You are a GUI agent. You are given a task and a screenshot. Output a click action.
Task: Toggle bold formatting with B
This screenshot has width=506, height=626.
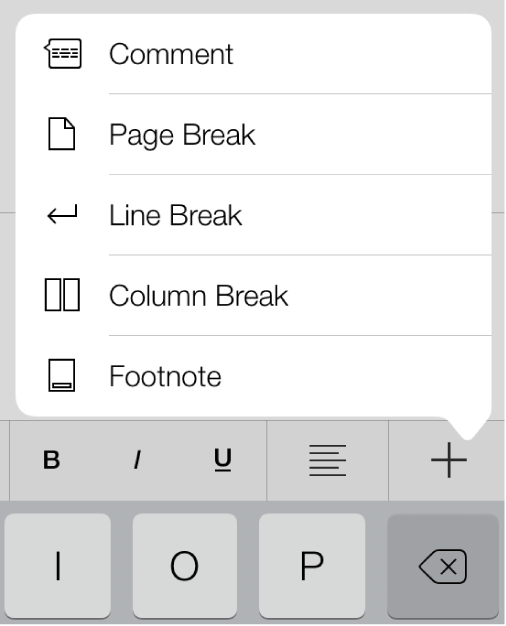(52, 460)
